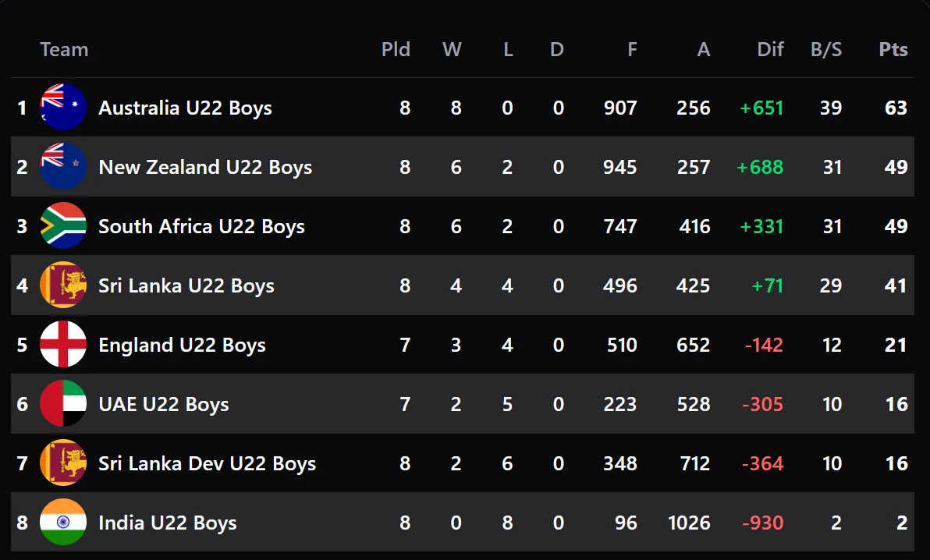Select South Africa U22 Boys team name
The image size is (930, 560).
(201, 226)
